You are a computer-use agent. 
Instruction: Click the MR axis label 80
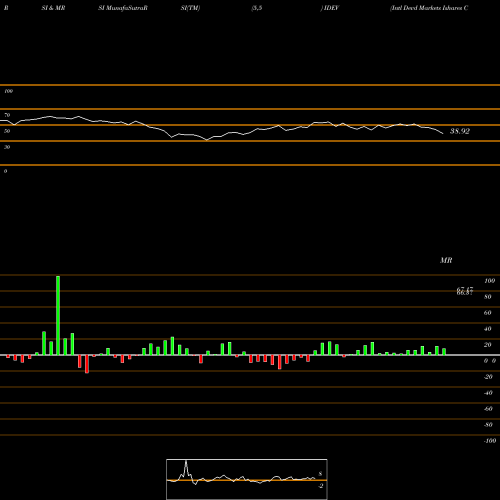click(488, 297)
